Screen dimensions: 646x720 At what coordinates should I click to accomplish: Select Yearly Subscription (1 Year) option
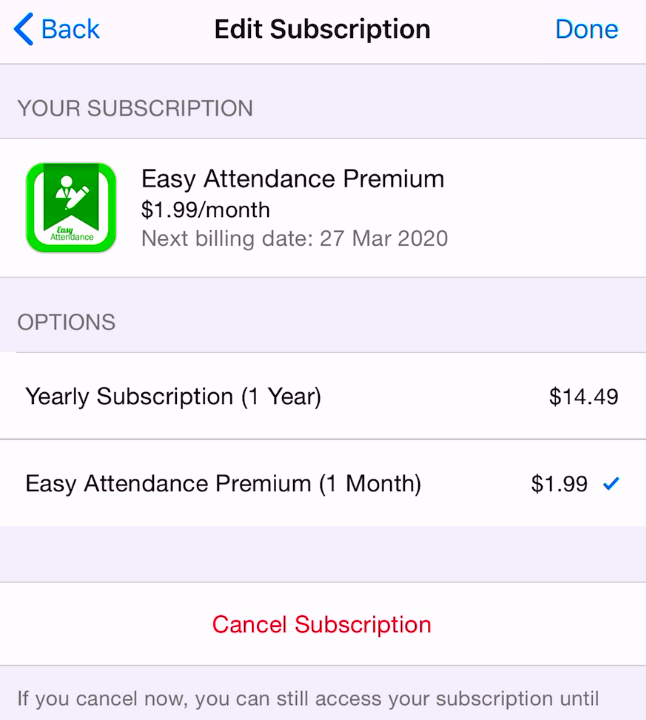[323, 396]
